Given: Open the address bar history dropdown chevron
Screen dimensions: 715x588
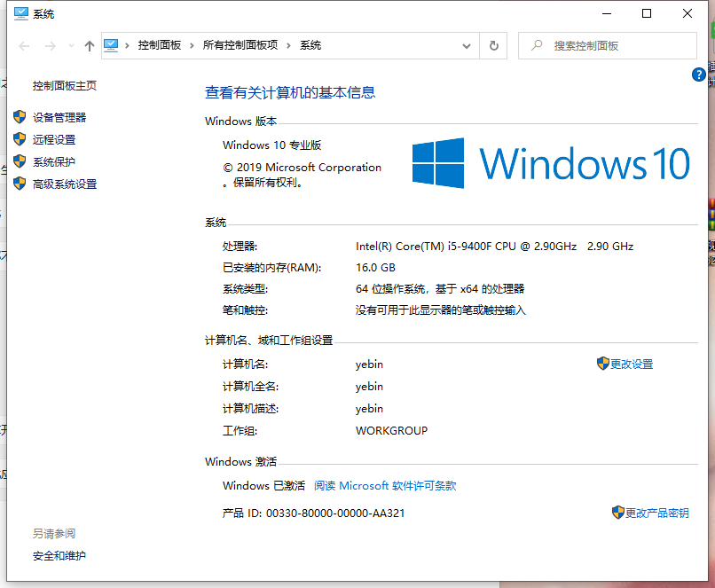Looking at the screenshot, I should pos(466,45).
